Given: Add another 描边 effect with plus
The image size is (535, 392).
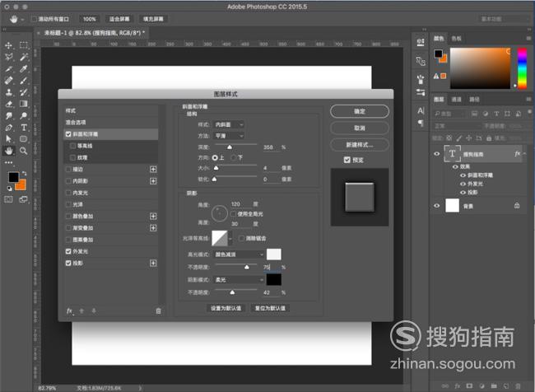Looking at the screenshot, I should tap(153, 169).
